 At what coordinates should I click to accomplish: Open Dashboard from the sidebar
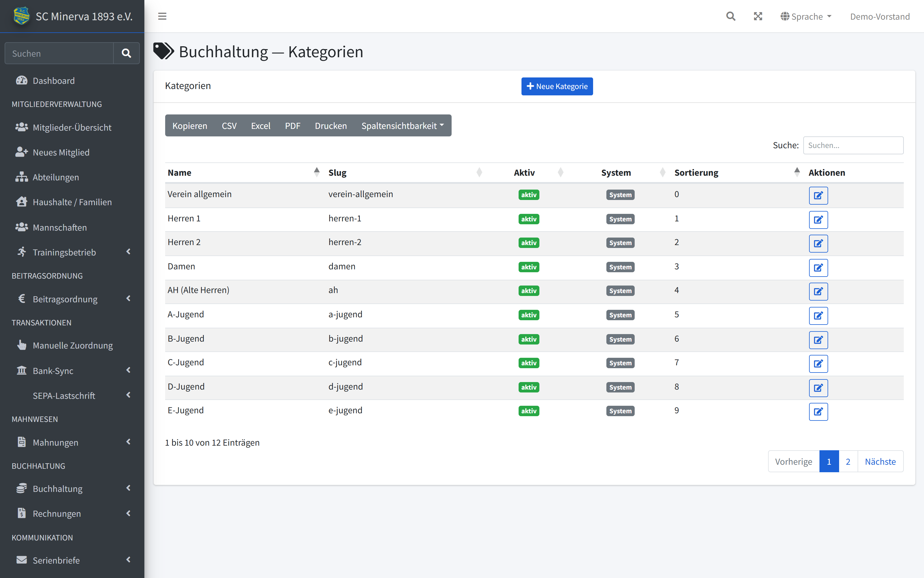point(72,81)
